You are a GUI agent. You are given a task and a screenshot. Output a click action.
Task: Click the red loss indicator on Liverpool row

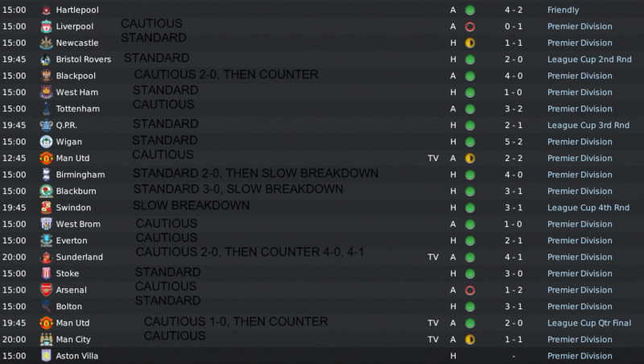pos(470,27)
